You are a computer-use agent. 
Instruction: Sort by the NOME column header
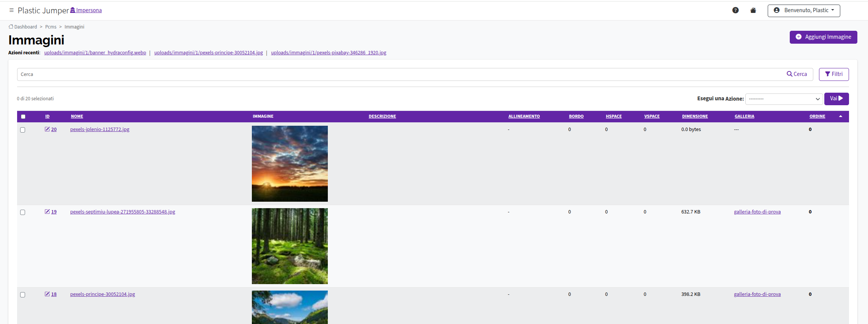pos(77,117)
